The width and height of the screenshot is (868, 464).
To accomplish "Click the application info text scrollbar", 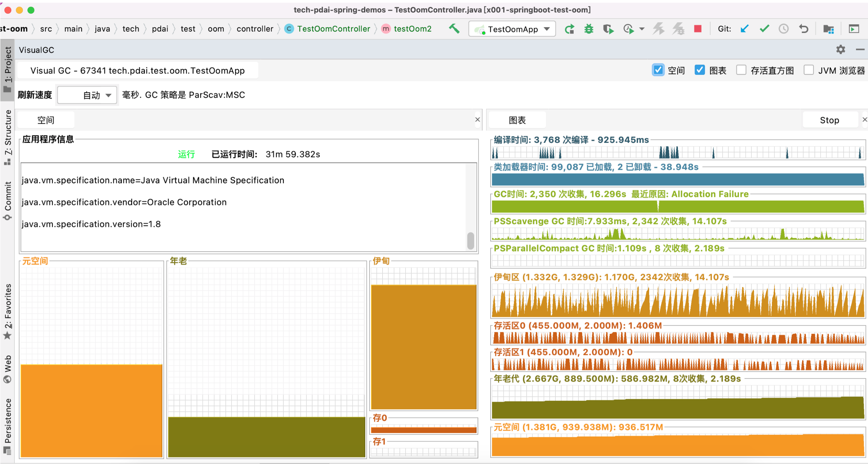I will click(x=471, y=240).
